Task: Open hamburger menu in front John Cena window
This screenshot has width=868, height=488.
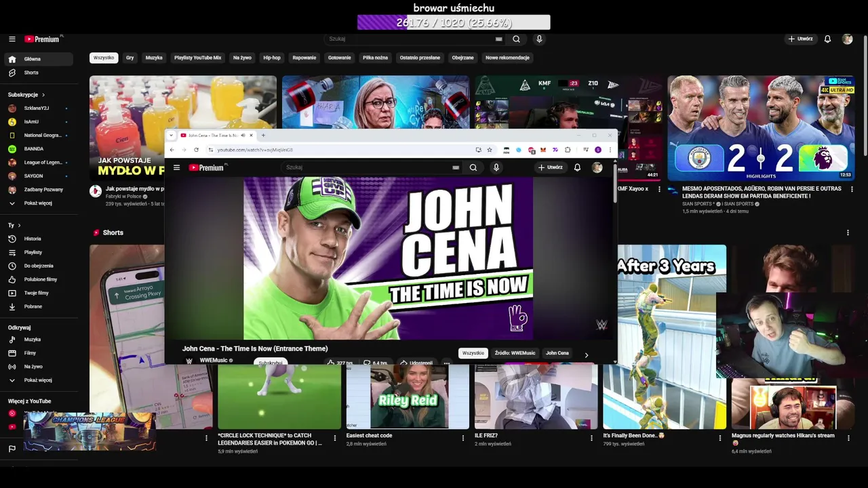Action: coord(176,167)
